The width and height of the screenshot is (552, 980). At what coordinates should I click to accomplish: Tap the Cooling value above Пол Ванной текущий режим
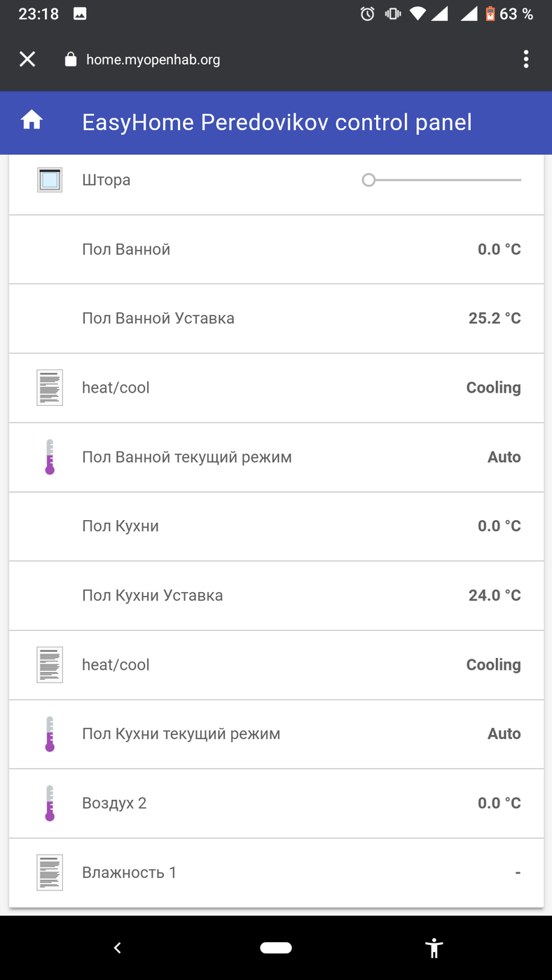point(493,388)
